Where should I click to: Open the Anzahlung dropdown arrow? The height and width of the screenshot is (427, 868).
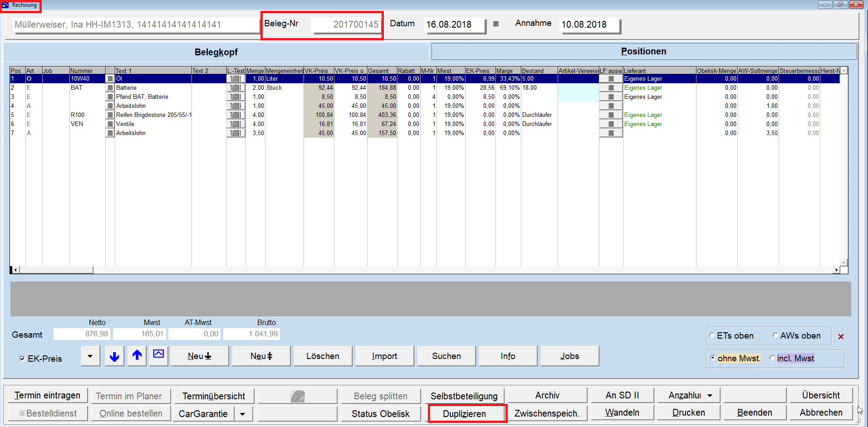(710, 396)
